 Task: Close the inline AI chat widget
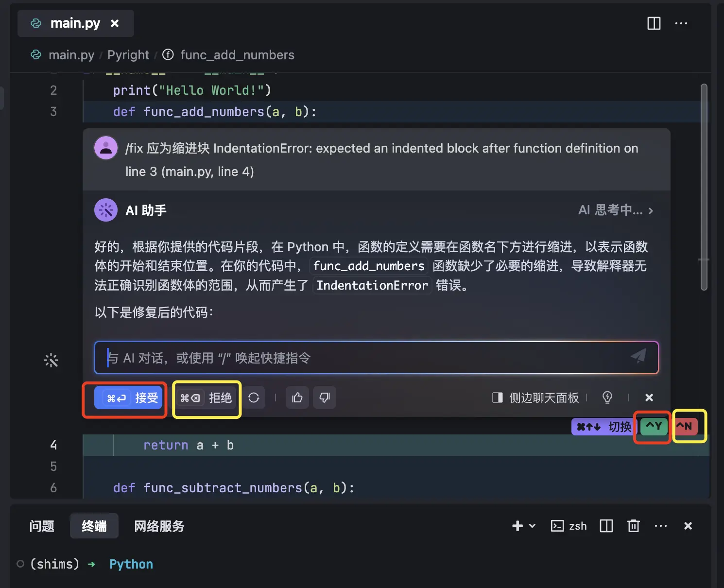[x=649, y=398]
